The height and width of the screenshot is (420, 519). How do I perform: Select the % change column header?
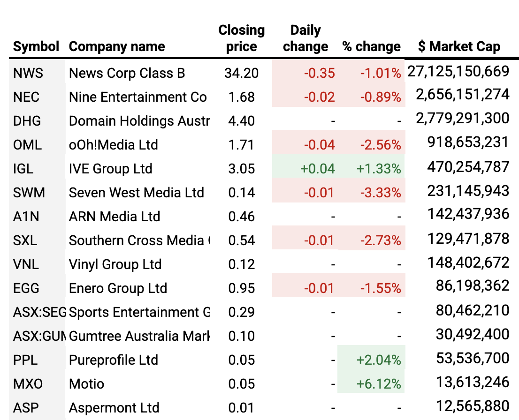pos(371,47)
